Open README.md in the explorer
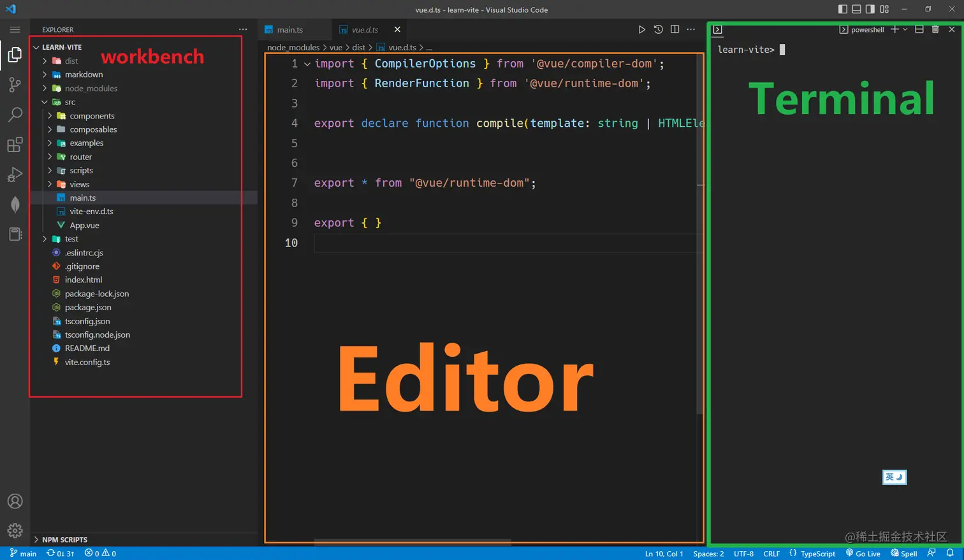 pyautogui.click(x=87, y=348)
